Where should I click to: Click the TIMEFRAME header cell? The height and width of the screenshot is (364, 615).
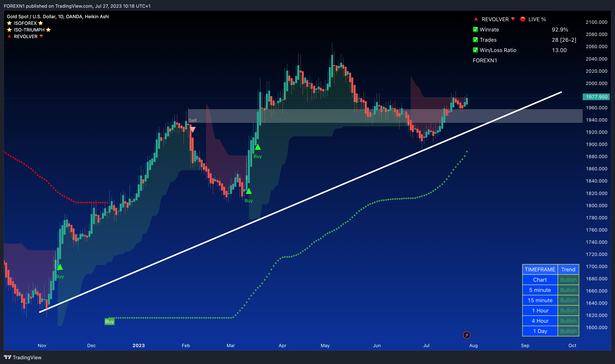point(540,269)
